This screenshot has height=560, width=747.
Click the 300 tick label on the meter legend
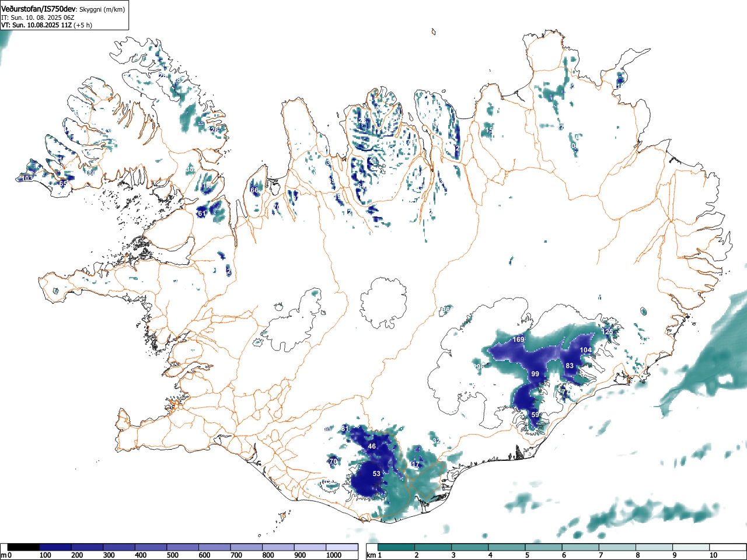pos(109,555)
